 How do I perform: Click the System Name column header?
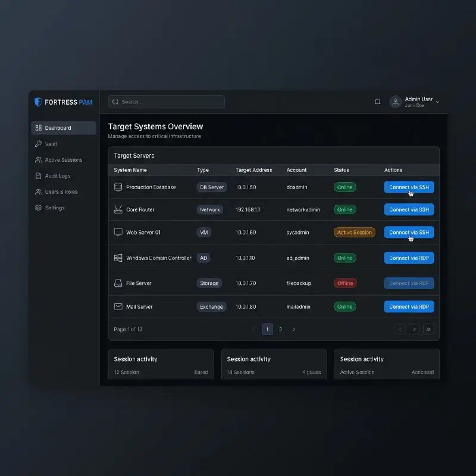point(130,170)
